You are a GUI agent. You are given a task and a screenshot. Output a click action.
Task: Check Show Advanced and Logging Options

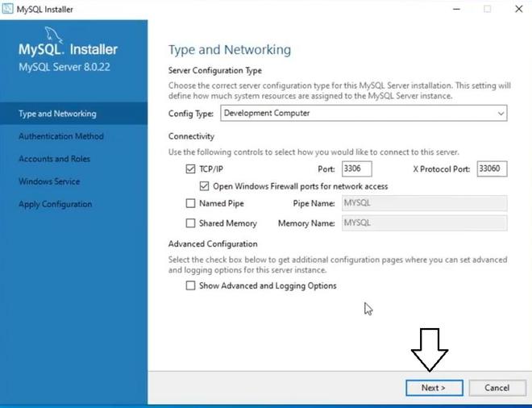click(x=190, y=285)
